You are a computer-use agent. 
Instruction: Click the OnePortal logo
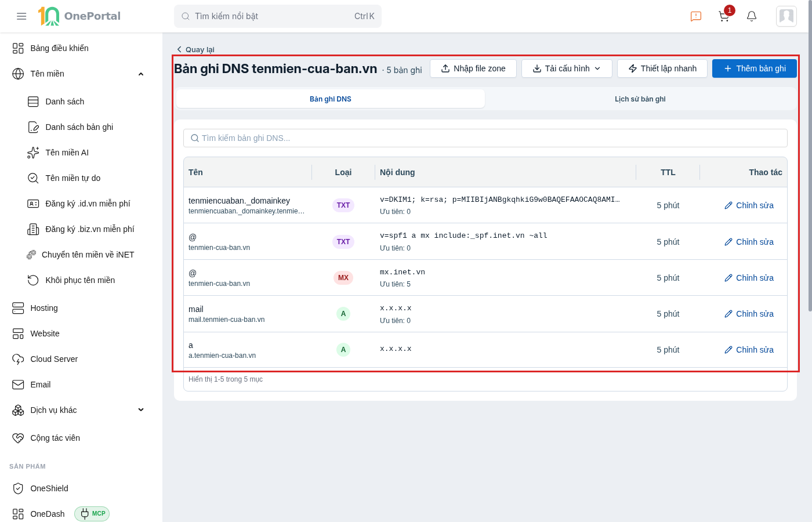(79, 16)
